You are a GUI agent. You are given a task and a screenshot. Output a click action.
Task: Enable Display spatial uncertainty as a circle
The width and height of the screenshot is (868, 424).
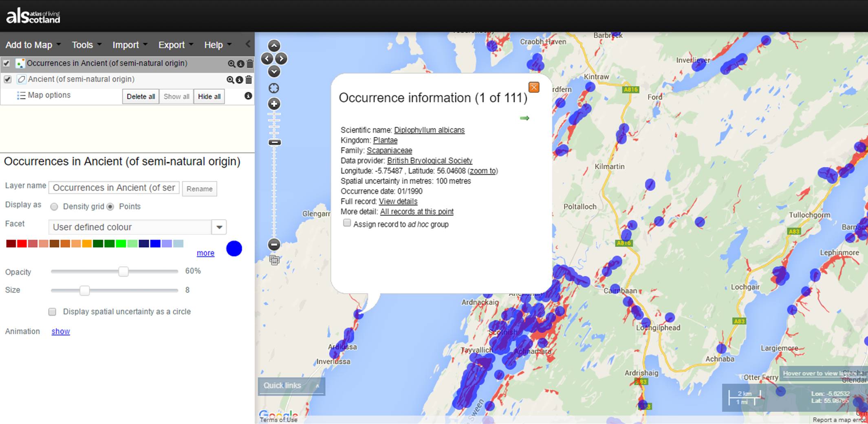tap(52, 311)
